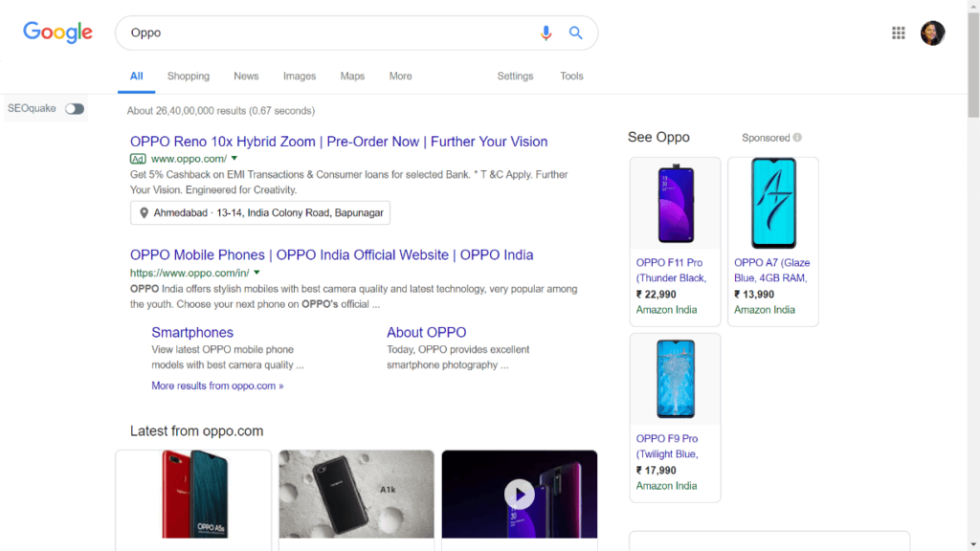Click Amazon India under OPPO F9 Pro
Viewport: 980px width, 551px height.
(666, 486)
